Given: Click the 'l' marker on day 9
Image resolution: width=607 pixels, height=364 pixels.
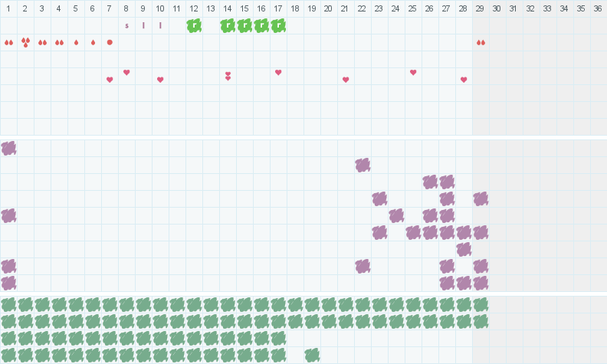Looking at the screenshot, I should [x=143, y=25].
